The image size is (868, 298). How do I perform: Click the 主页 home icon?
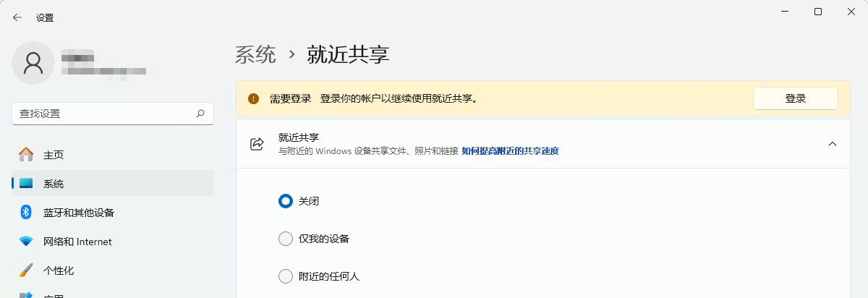click(26, 155)
